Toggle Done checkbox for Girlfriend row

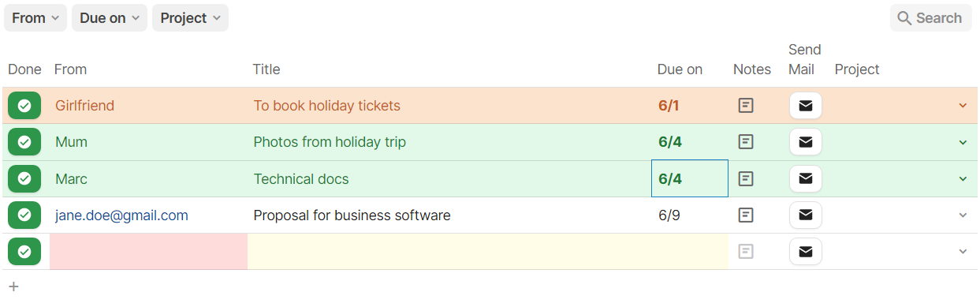tap(24, 106)
